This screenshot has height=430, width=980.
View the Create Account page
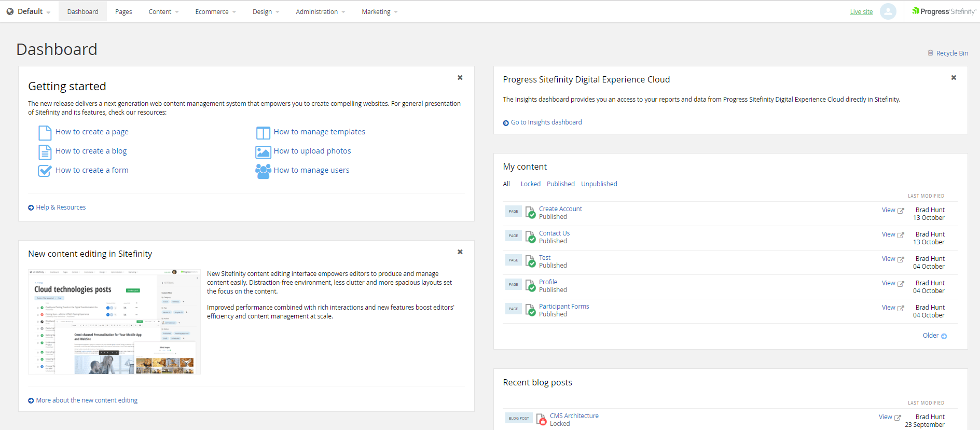[x=893, y=210]
